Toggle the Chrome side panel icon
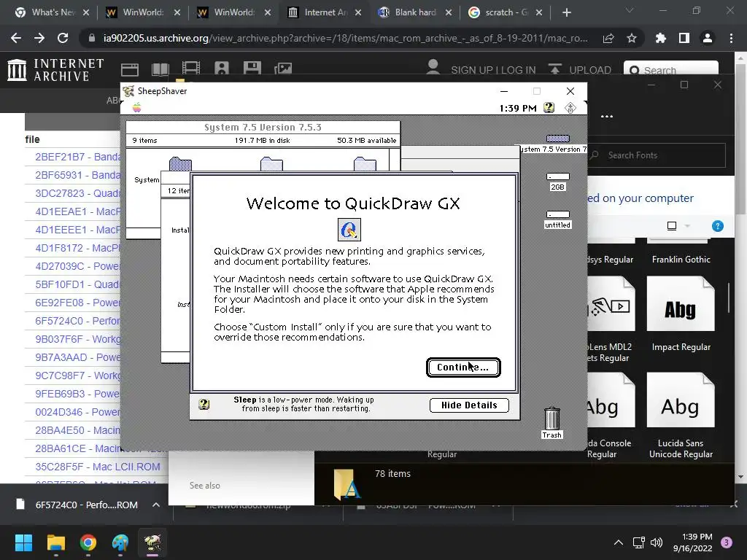Viewport: 747px width, 560px height. pyautogui.click(x=684, y=38)
